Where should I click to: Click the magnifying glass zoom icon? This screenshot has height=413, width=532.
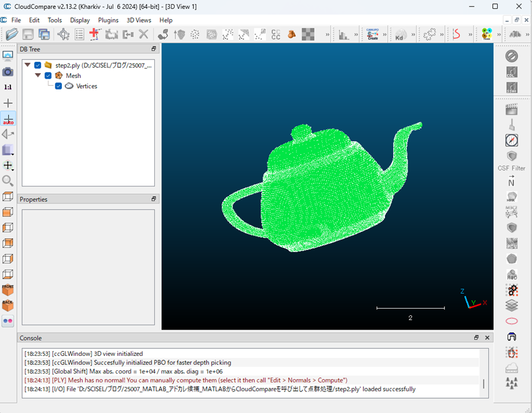point(8,181)
